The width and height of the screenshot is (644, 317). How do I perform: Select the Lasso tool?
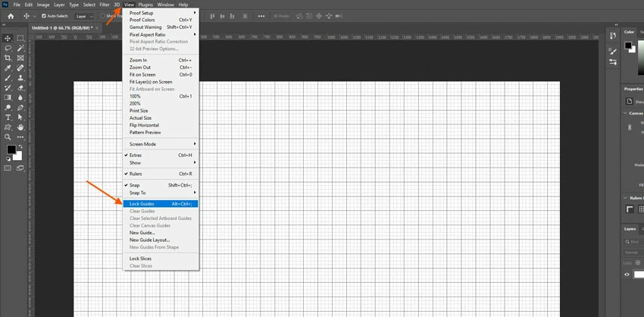coord(8,48)
